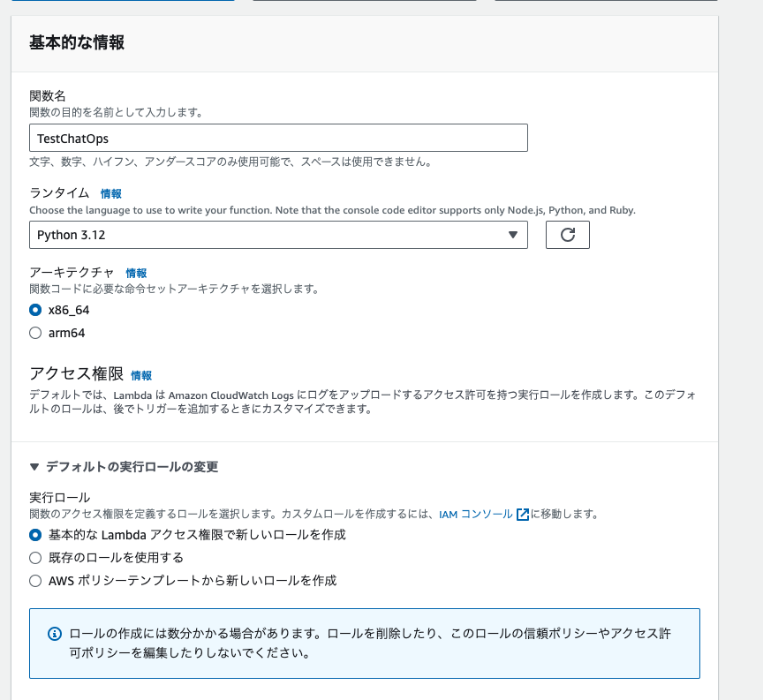The height and width of the screenshot is (700, 763).
Task: Click the refresh icon next to runtime selector
Action: pos(567,235)
